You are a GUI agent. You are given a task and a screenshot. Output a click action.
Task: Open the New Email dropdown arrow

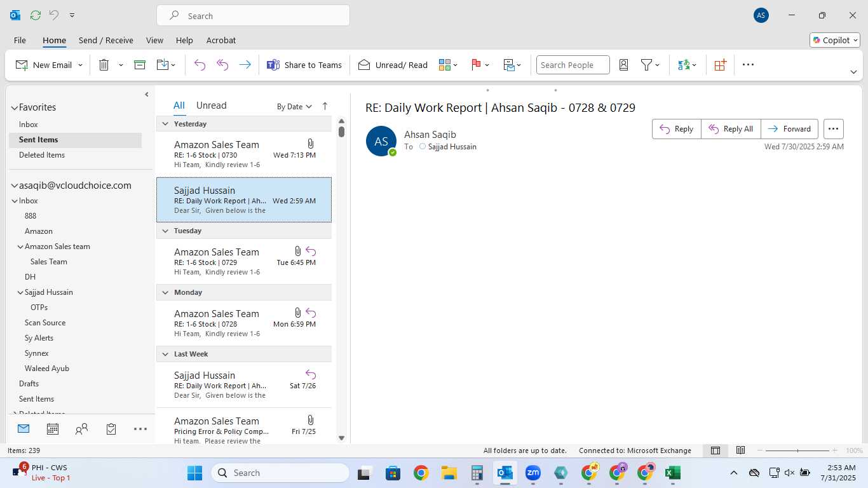pos(80,65)
